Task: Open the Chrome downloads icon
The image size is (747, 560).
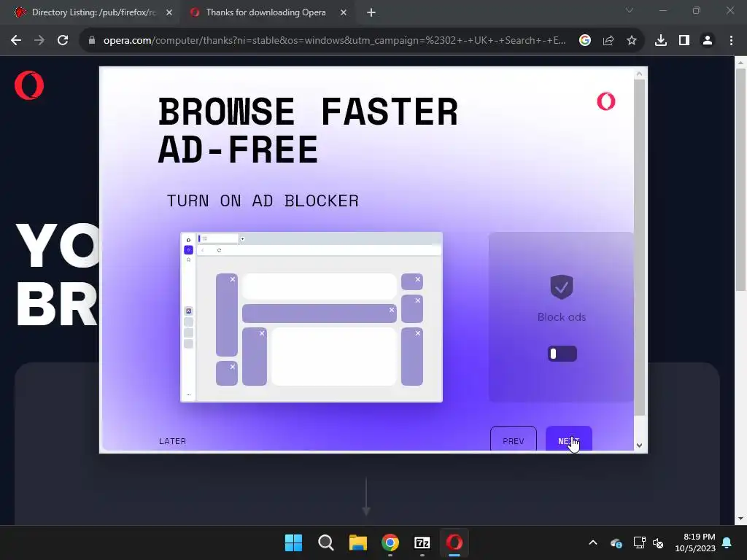Action: click(661, 41)
